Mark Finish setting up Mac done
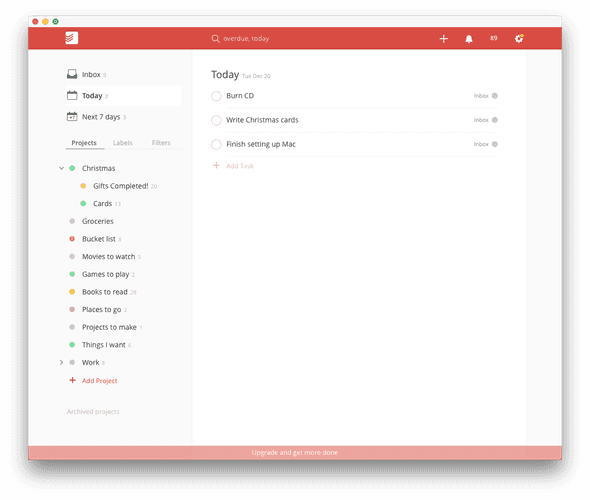The image size is (590, 500). coord(216,144)
